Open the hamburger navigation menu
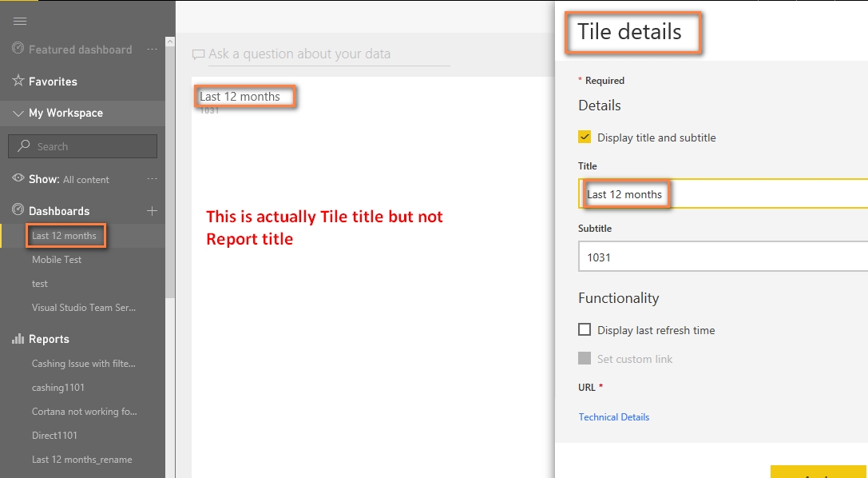 tap(19, 21)
